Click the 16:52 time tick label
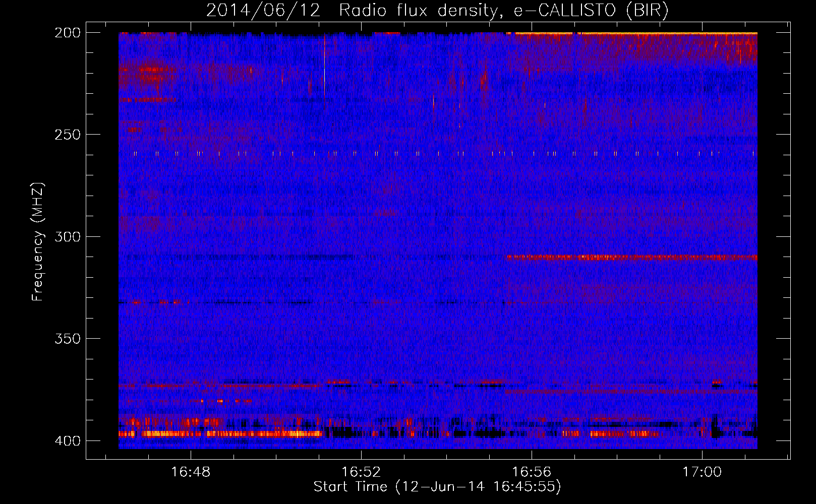Image resolution: width=816 pixels, height=504 pixels. 361,472
